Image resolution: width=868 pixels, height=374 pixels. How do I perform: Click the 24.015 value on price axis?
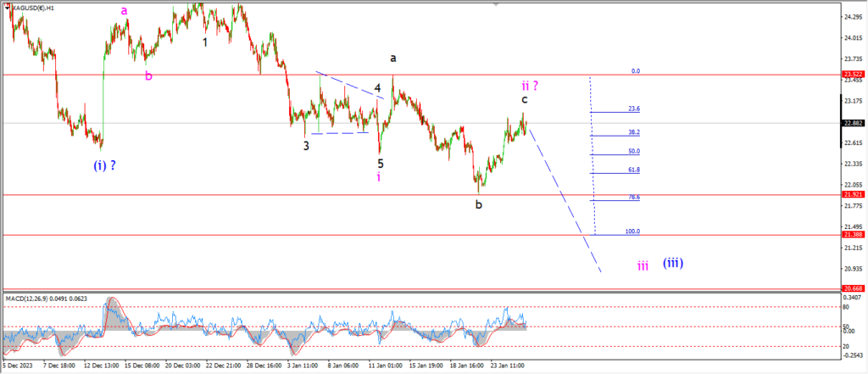point(853,38)
